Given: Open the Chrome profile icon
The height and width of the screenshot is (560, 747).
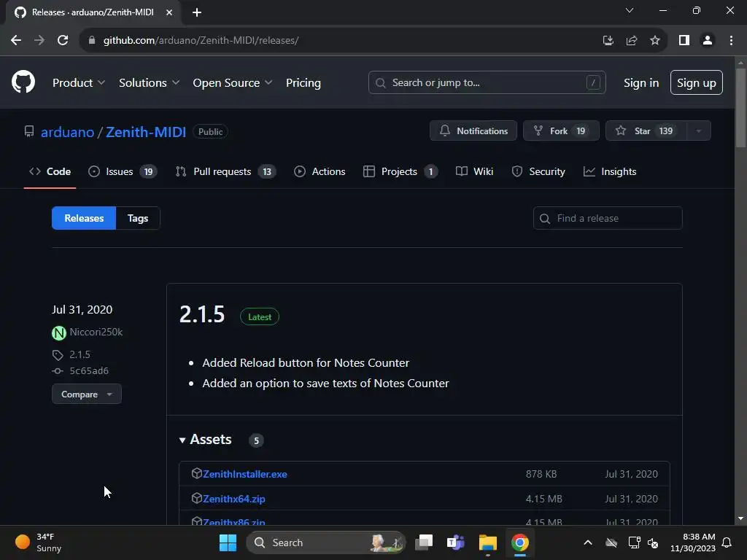Looking at the screenshot, I should click(708, 41).
